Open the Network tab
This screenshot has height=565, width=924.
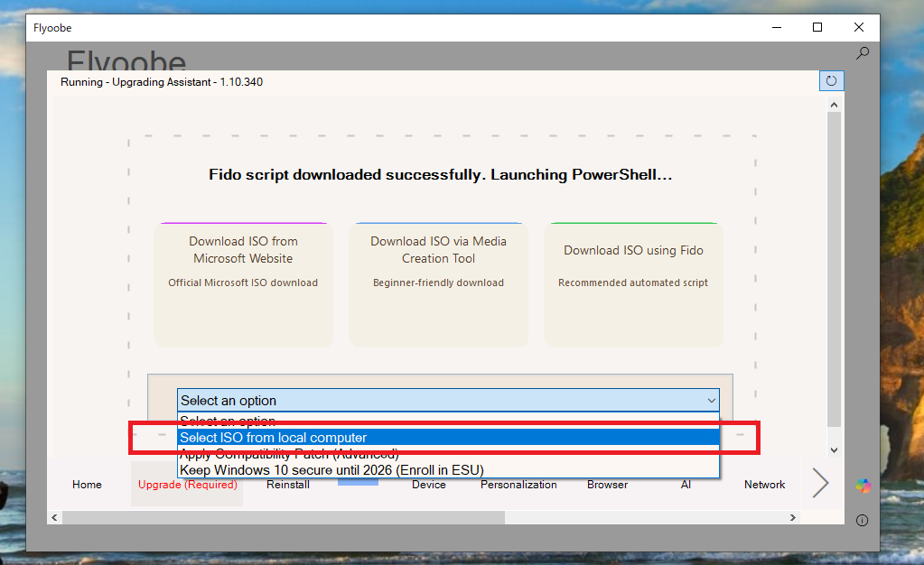(x=764, y=485)
